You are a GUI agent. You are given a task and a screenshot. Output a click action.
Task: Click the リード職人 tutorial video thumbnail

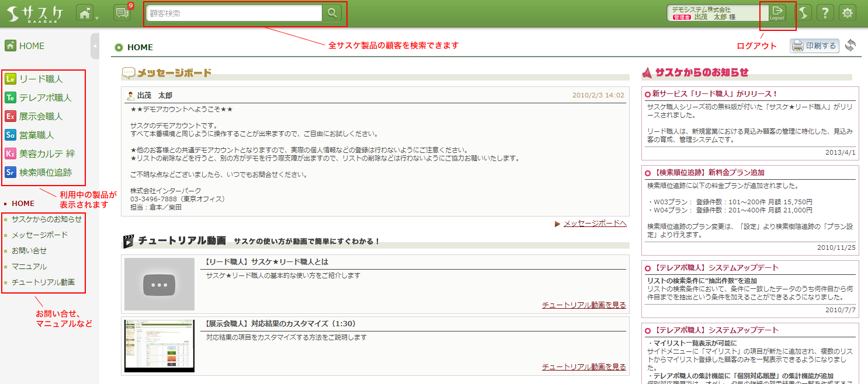(x=159, y=284)
